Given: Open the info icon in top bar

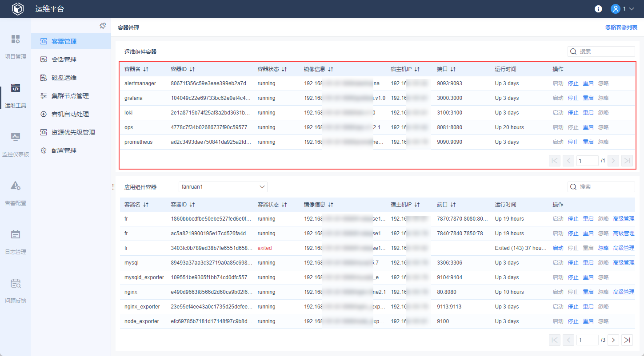Looking at the screenshot, I should coord(598,9).
